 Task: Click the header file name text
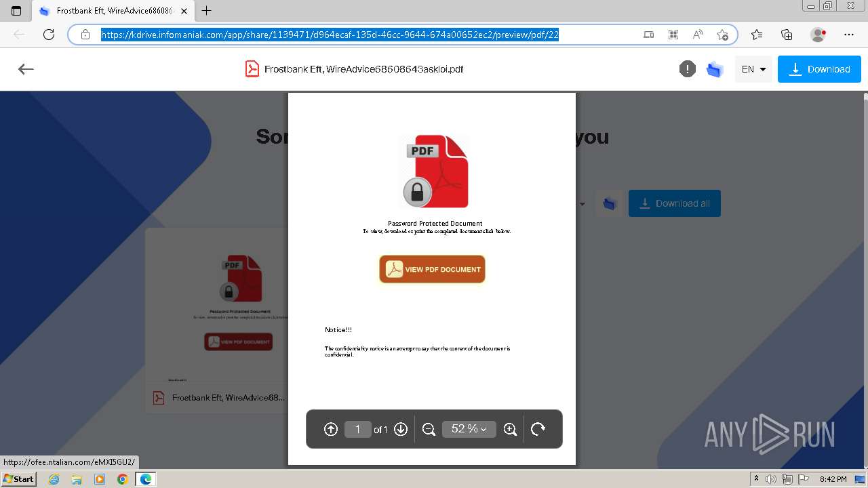tap(363, 69)
